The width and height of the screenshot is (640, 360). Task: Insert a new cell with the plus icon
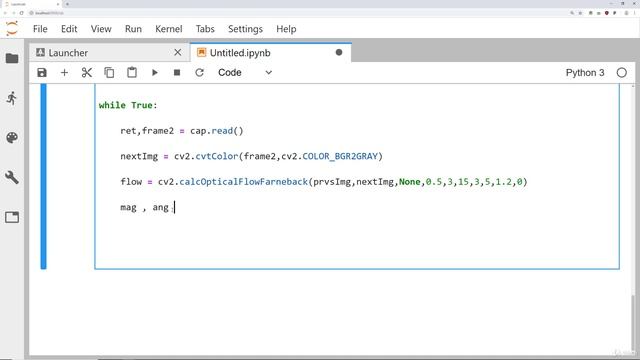coord(64,73)
